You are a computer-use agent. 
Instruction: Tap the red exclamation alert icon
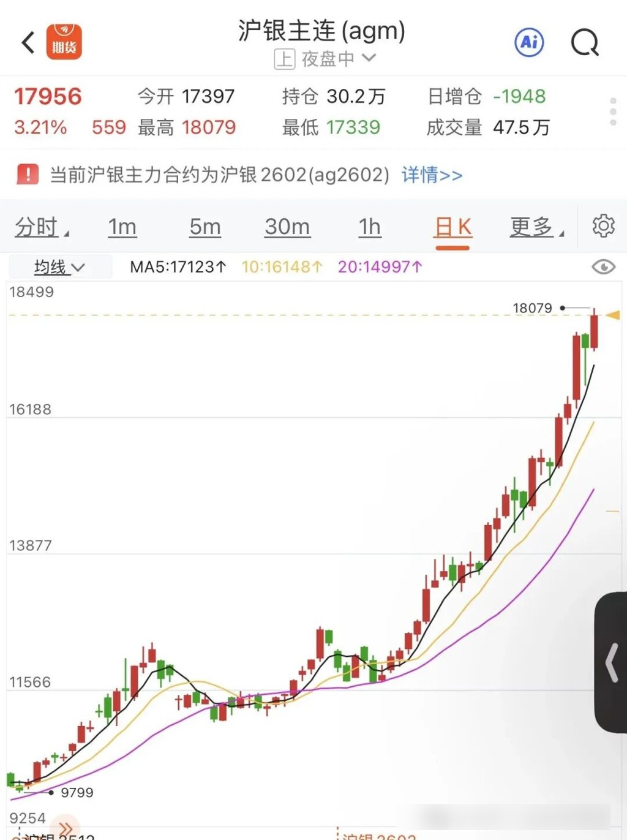click(28, 175)
